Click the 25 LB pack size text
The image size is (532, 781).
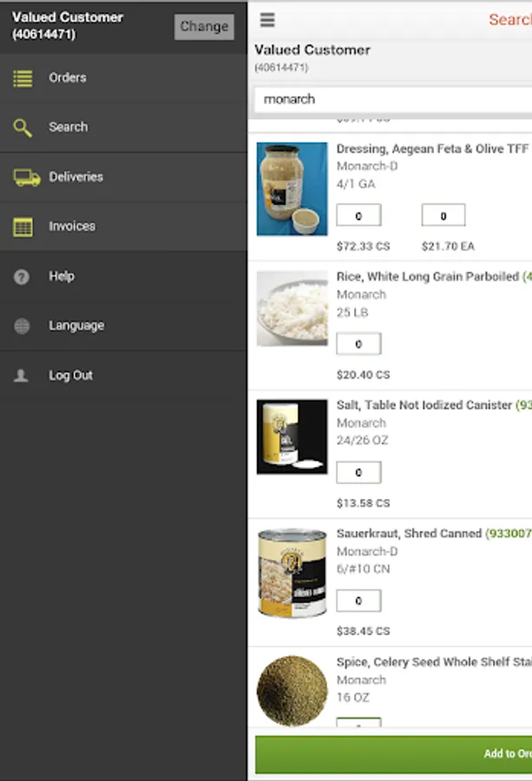pyautogui.click(x=352, y=312)
